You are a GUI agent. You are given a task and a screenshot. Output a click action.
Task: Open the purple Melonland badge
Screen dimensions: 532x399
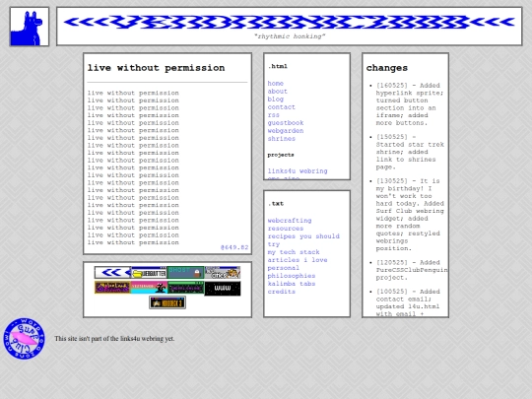pyautogui.click(x=112, y=288)
